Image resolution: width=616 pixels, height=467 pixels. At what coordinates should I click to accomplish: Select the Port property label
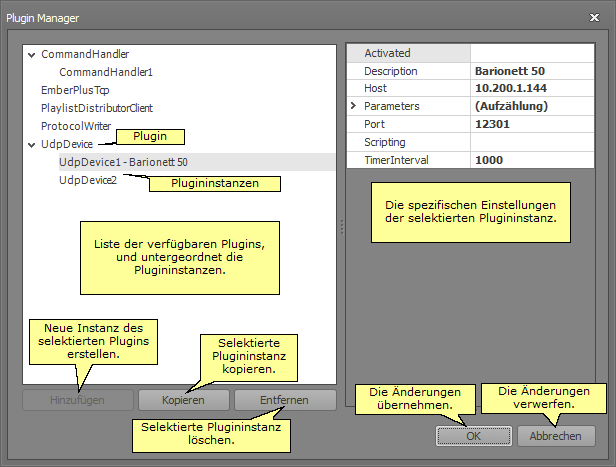374,124
